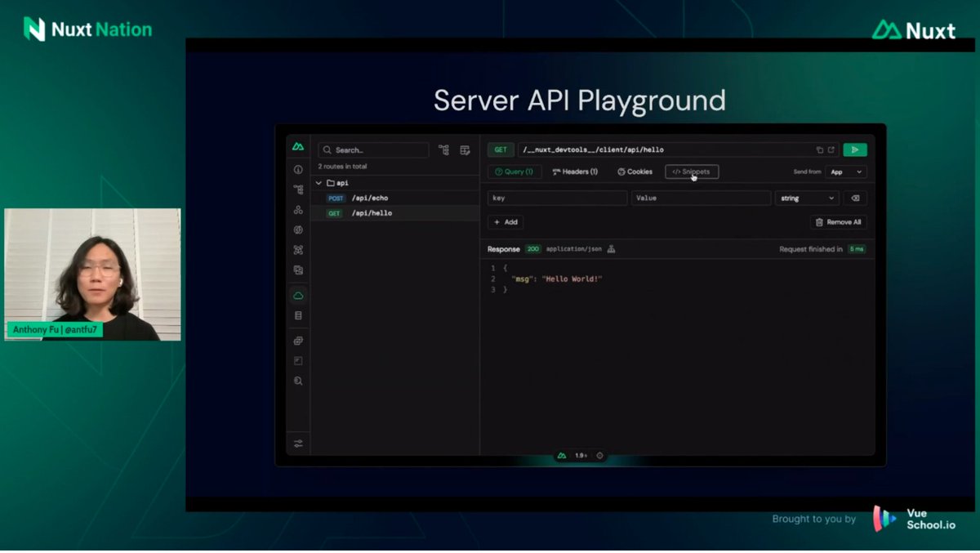Send the request with green play button
This screenshot has width=980, height=553.
855,149
